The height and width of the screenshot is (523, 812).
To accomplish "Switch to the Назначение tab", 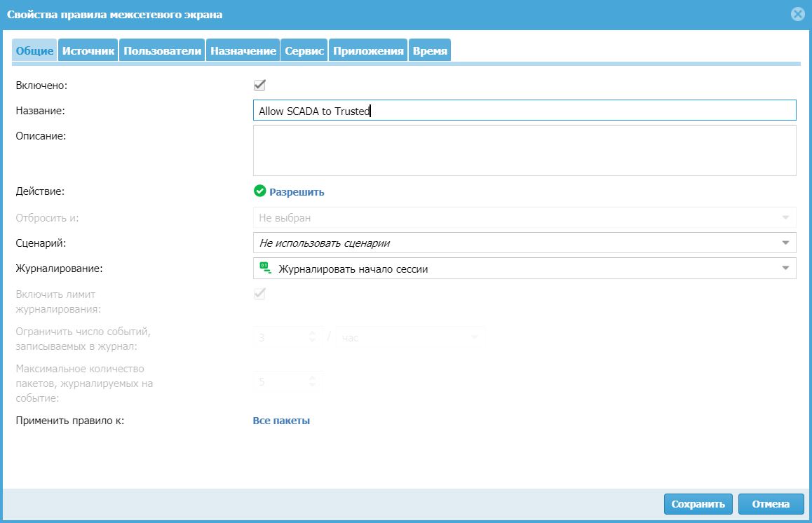I will pyautogui.click(x=243, y=50).
